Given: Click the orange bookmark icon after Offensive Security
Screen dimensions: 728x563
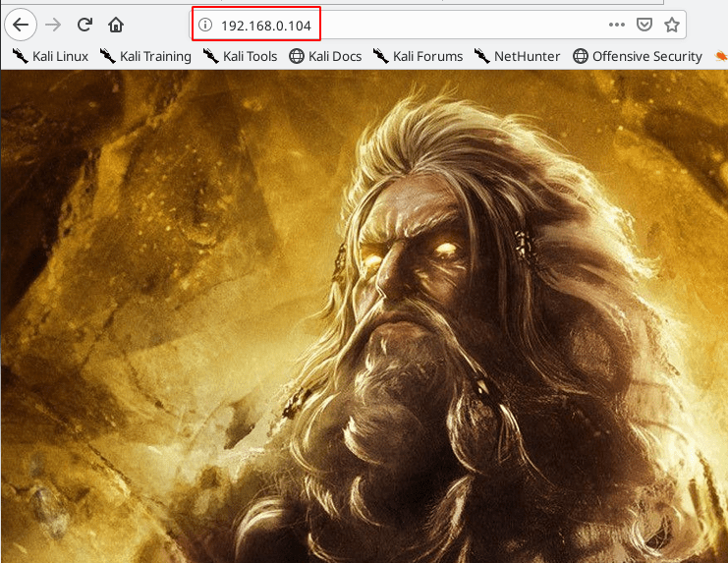Looking at the screenshot, I should 721,56.
